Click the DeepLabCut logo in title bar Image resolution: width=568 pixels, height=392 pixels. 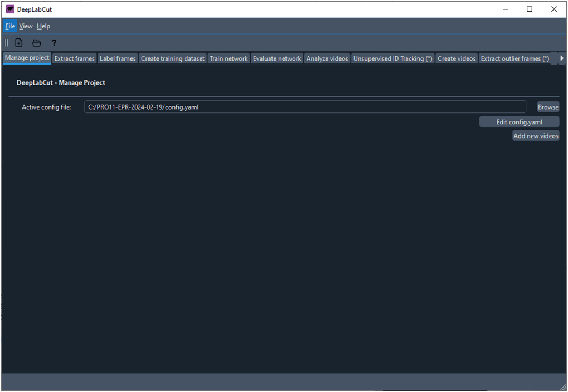click(10, 9)
